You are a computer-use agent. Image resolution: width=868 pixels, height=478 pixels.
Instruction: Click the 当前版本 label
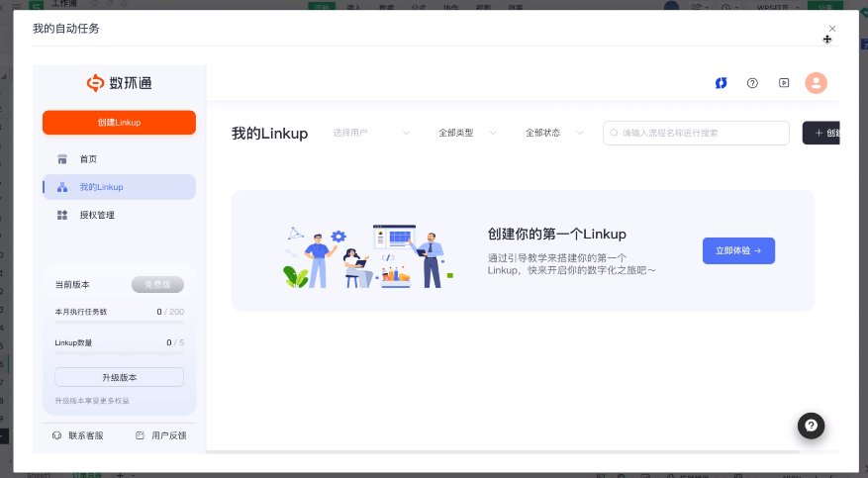click(x=72, y=284)
